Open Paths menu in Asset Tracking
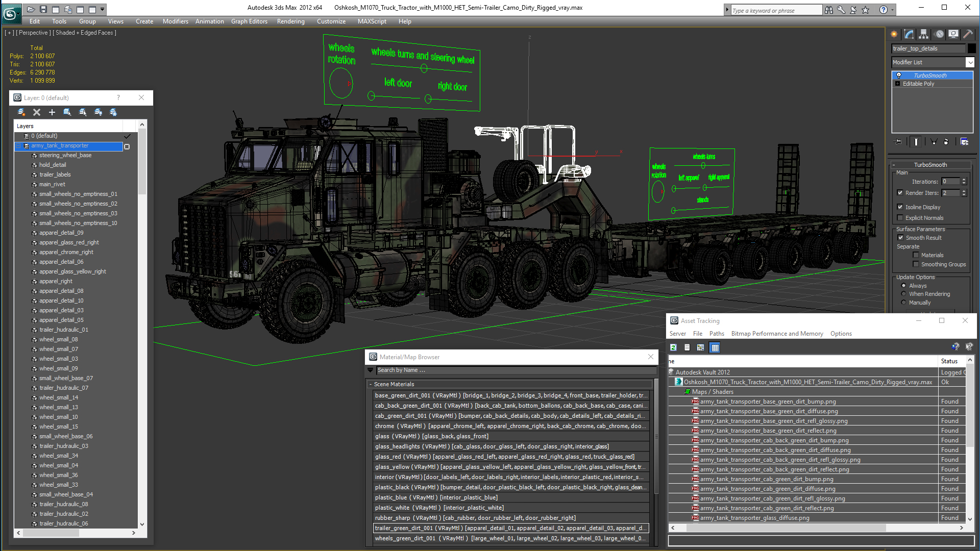The width and height of the screenshot is (980, 551). (x=717, y=334)
